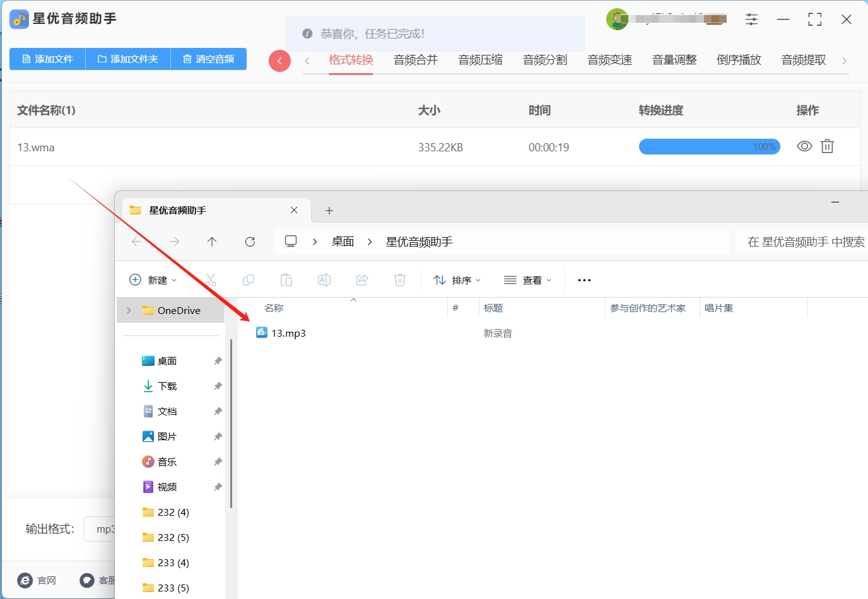The width and height of the screenshot is (868, 599).
Task: Open 音乐 in the navigation pane
Action: coord(167,462)
